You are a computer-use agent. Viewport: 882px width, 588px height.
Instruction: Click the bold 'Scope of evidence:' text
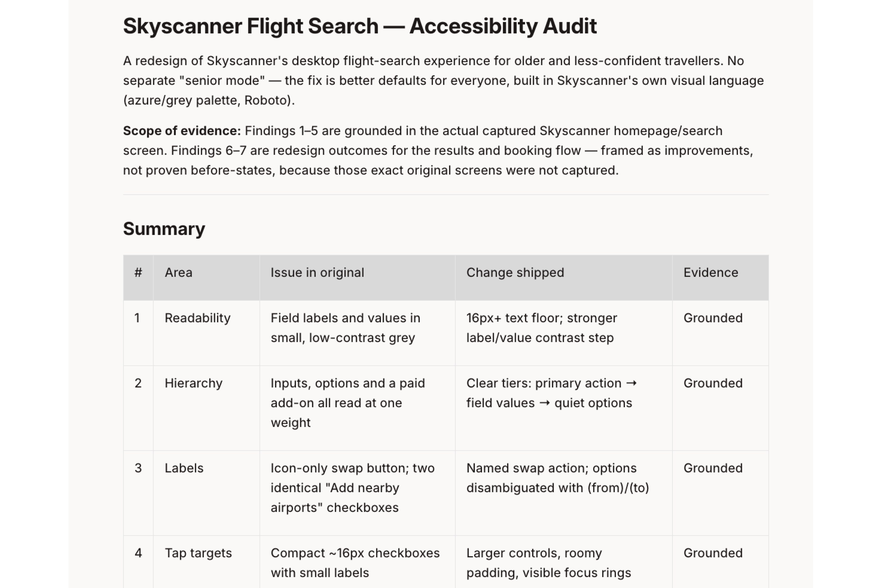coord(182,131)
